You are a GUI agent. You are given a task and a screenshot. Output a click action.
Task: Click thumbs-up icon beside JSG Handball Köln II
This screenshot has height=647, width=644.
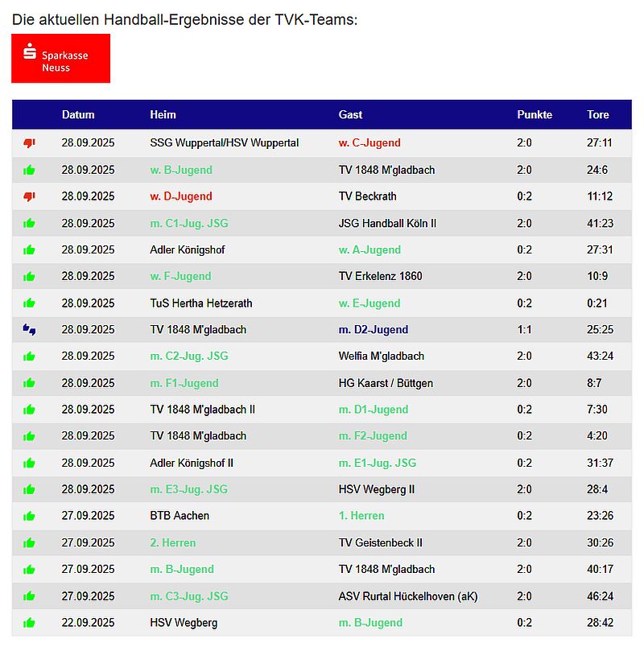(x=30, y=223)
